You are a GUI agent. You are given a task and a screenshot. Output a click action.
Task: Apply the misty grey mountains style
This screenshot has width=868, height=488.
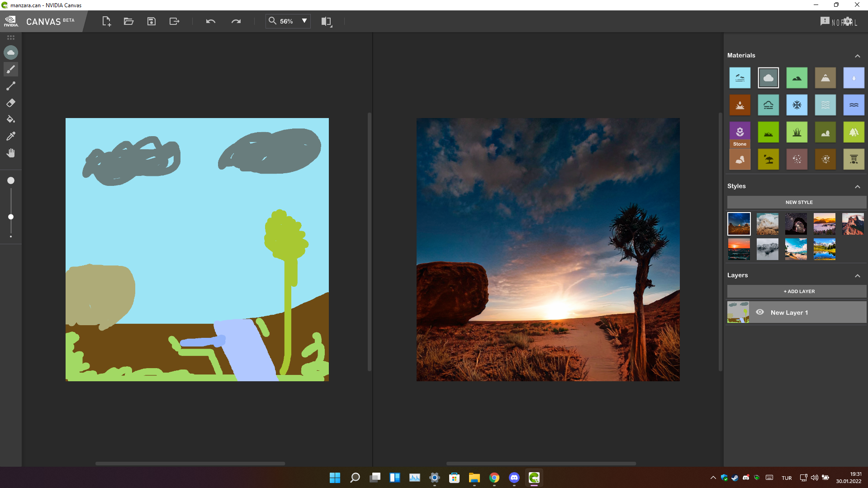[x=768, y=249]
